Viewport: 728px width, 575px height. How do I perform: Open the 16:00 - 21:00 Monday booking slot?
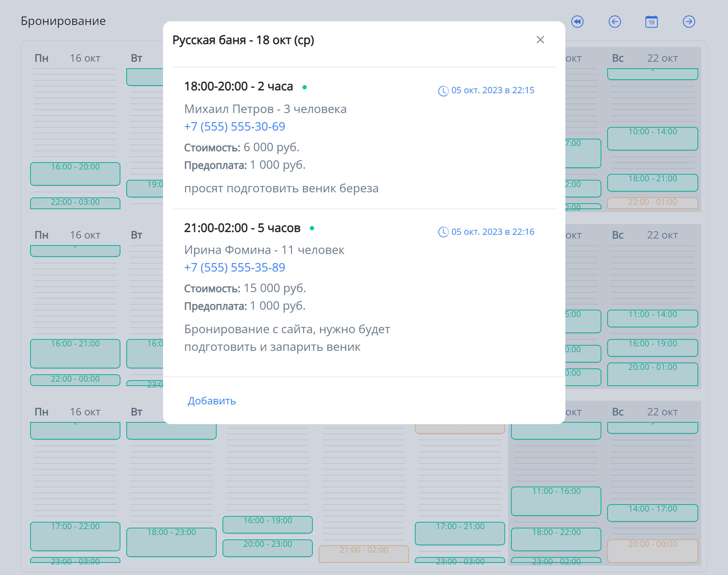click(75, 354)
